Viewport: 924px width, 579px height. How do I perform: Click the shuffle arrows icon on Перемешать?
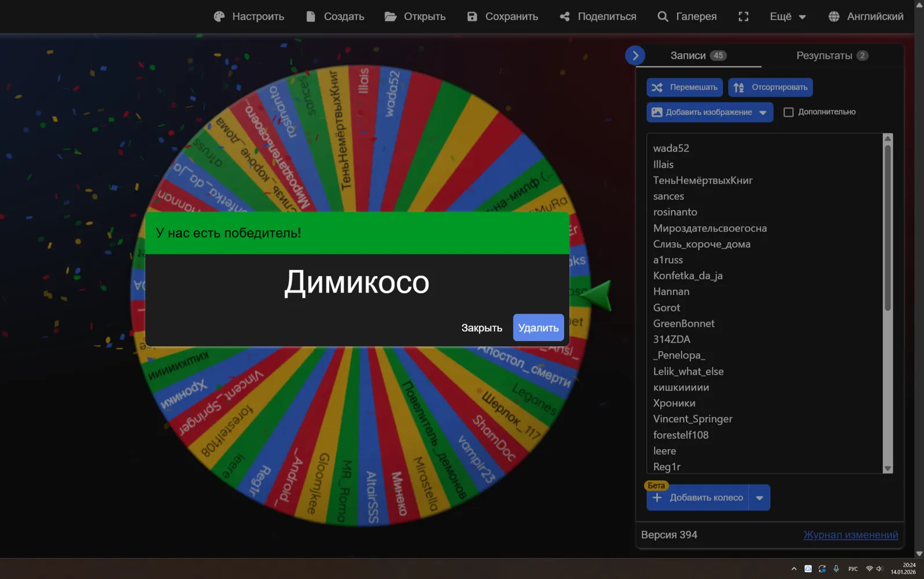point(657,87)
